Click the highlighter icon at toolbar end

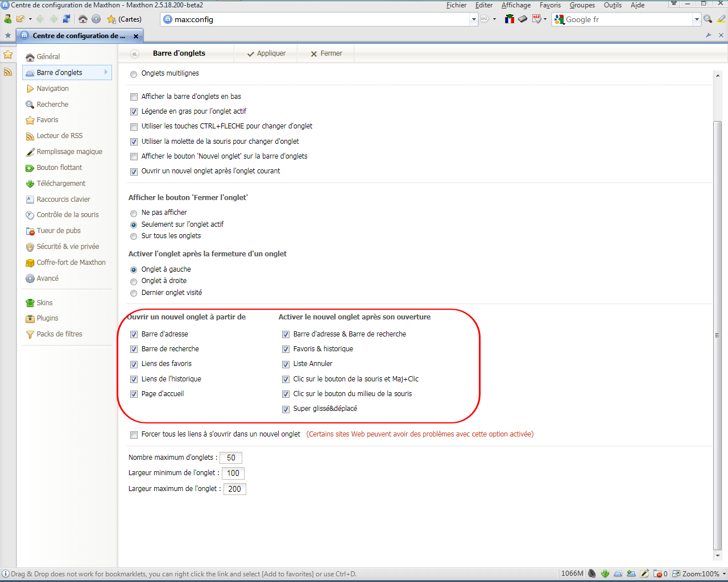721,19
